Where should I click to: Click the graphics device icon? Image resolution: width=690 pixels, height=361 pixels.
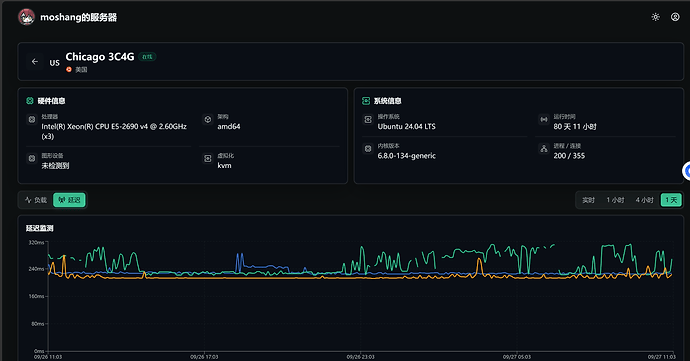[32, 158]
